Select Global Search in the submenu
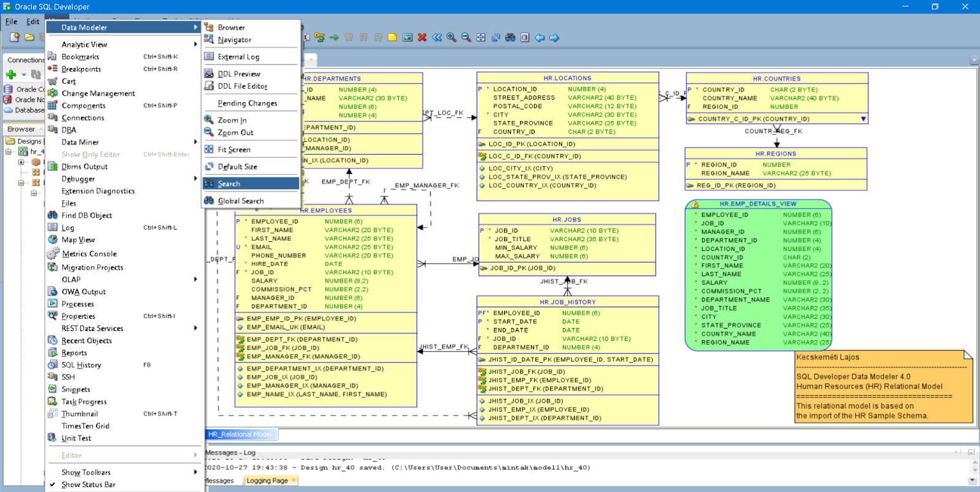The width and height of the screenshot is (980, 492). (251, 201)
